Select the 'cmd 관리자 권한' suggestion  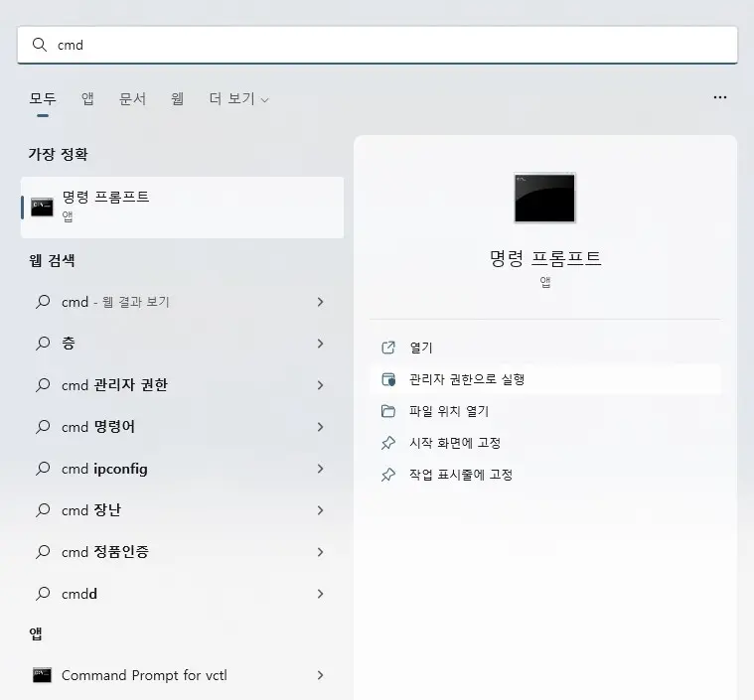tap(182, 385)
